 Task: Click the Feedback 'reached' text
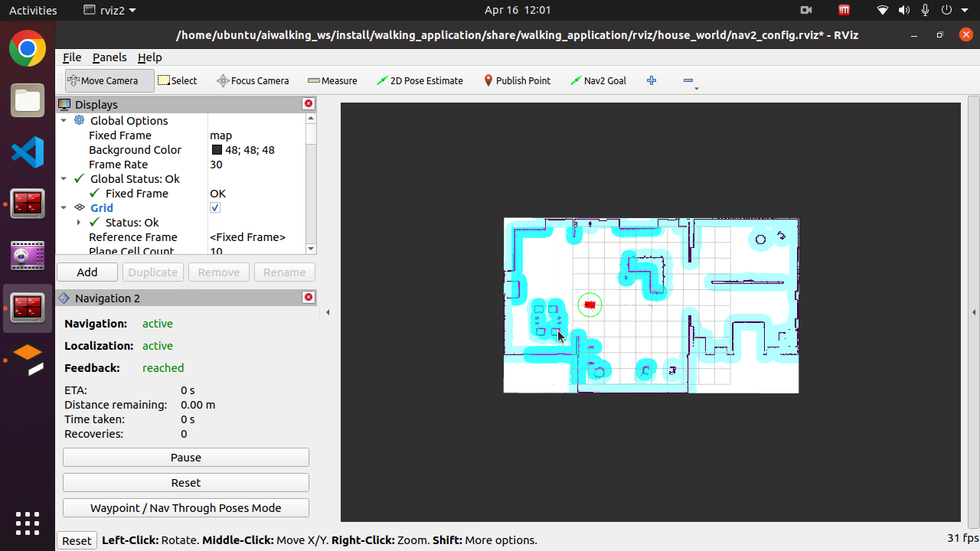click(x=163, y=368)
